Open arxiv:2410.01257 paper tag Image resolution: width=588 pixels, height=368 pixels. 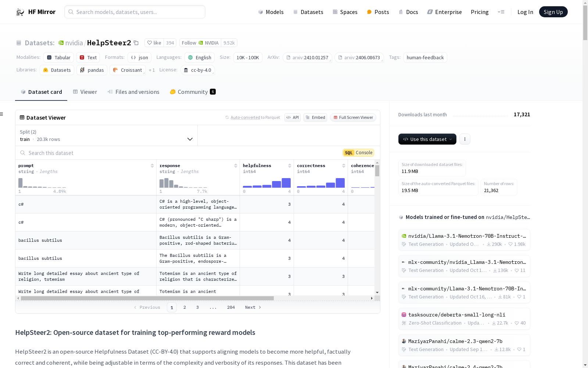point(307,57)
